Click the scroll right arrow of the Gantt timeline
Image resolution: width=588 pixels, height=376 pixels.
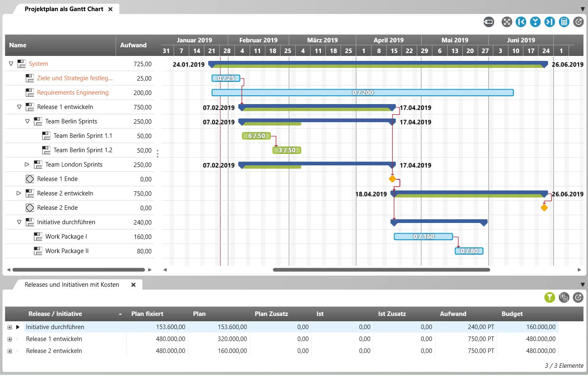click(x=579, y=270)
